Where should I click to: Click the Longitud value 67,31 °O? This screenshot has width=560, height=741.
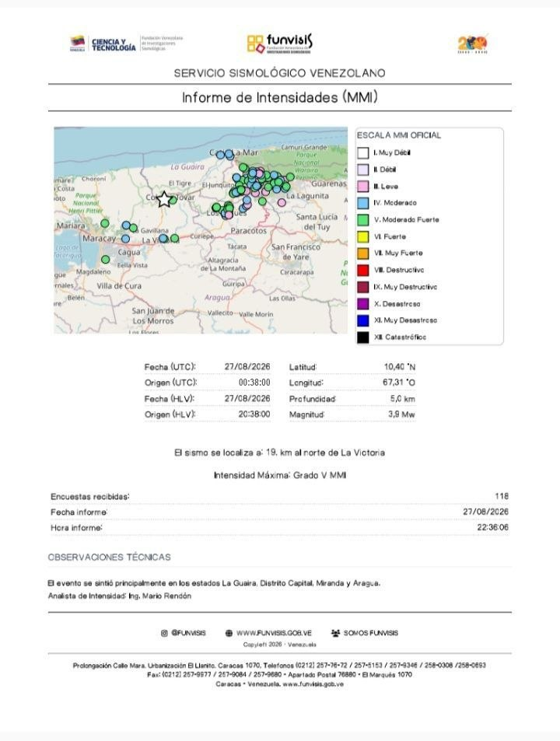(399, 383)
